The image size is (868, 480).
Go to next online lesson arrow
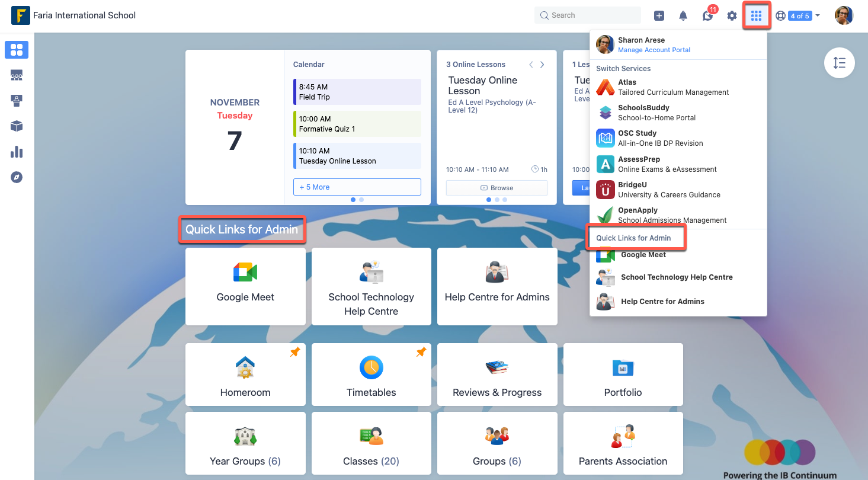click(x=542, y=65)
